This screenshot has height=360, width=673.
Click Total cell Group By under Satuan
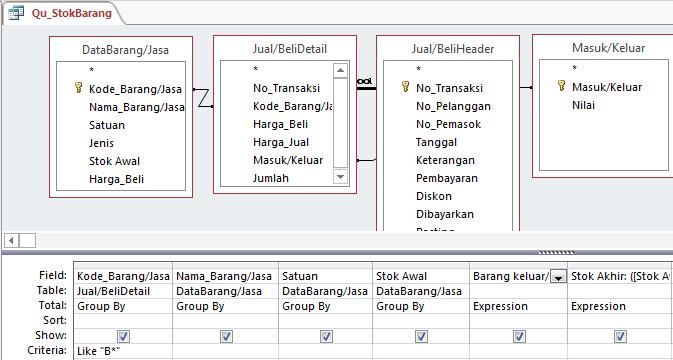coord(326,306)
